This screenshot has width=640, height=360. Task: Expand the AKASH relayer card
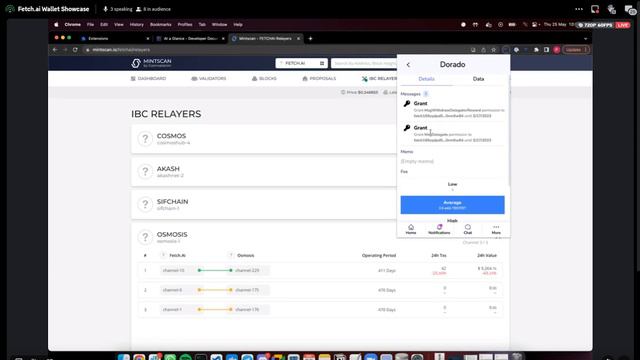(x=264, y=171)
